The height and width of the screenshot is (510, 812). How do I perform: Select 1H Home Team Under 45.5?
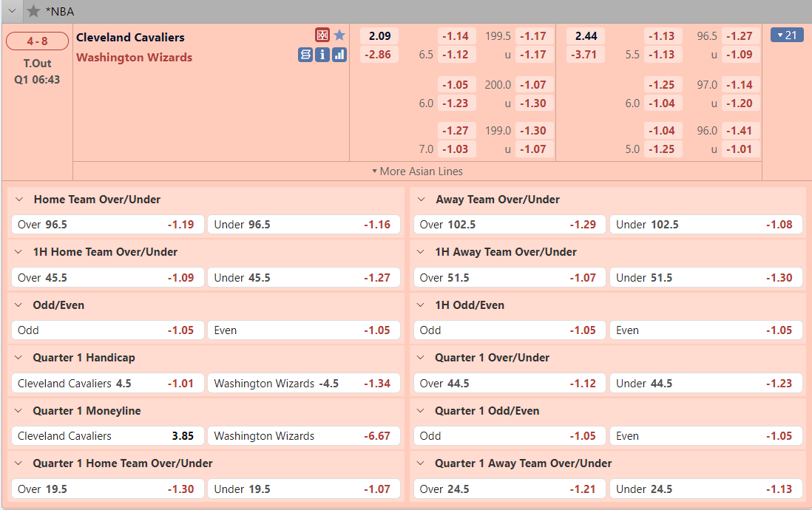click(x=304, y=277)
